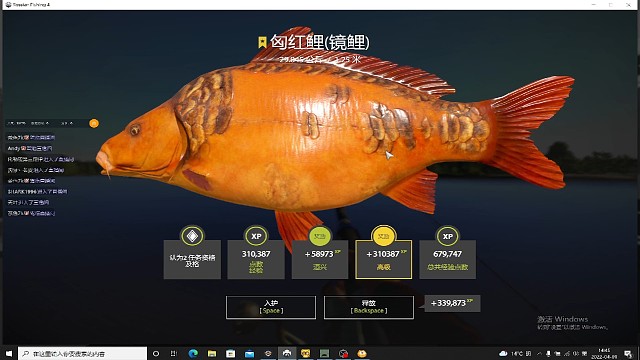This screenshot has width=640, height=360.
Task: Click the yellow bookmark icon beside fish name
Action: (x=262, y=42)
